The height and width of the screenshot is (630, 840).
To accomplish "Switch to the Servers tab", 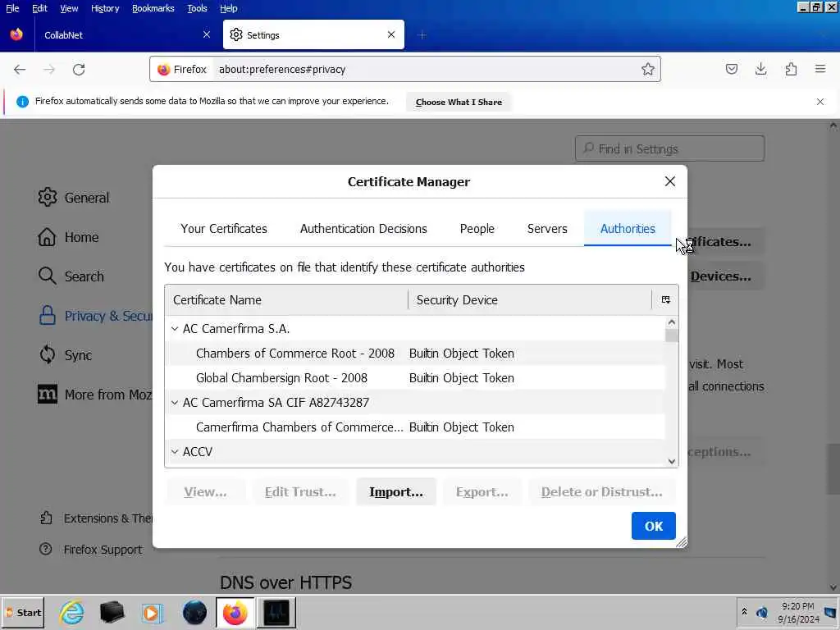I will 547,229.
